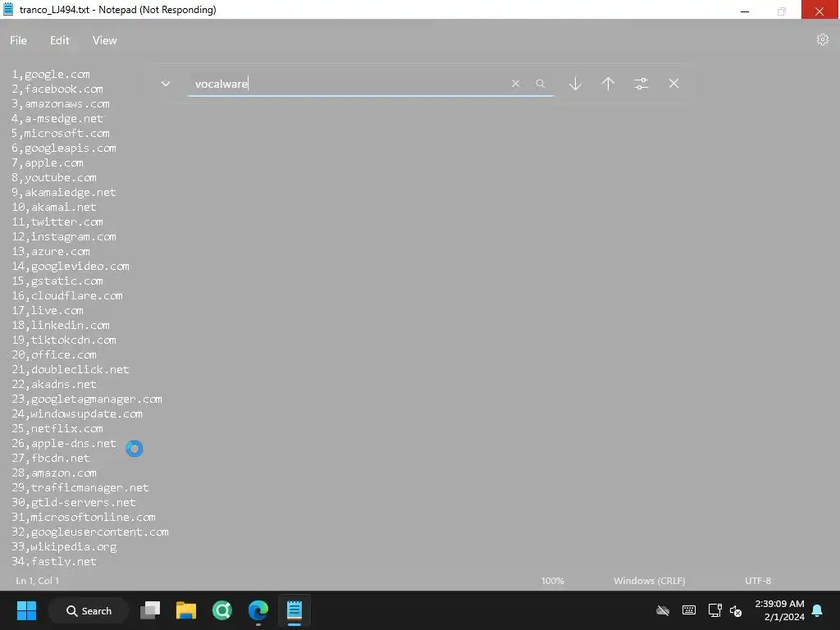Open the View menu

tap(104, 40)
